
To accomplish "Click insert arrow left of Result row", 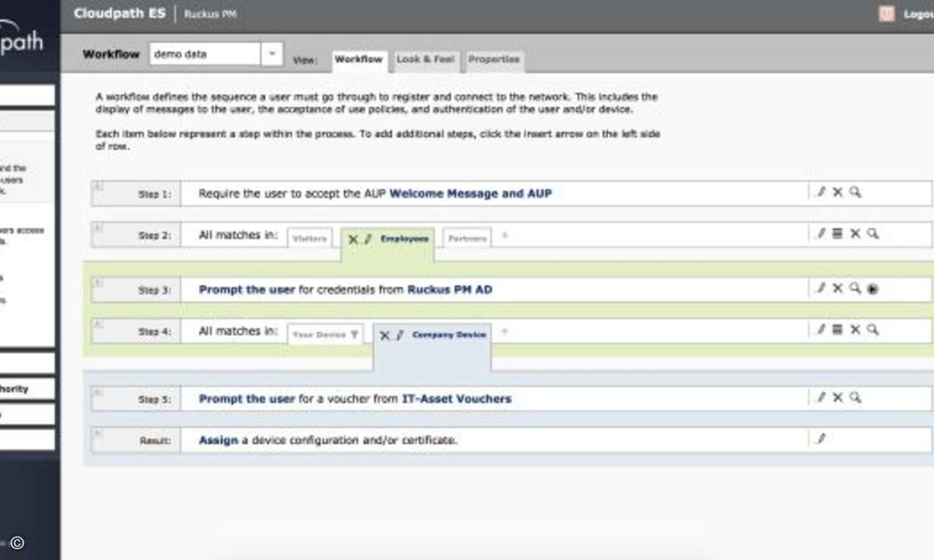I will (97, 432).
